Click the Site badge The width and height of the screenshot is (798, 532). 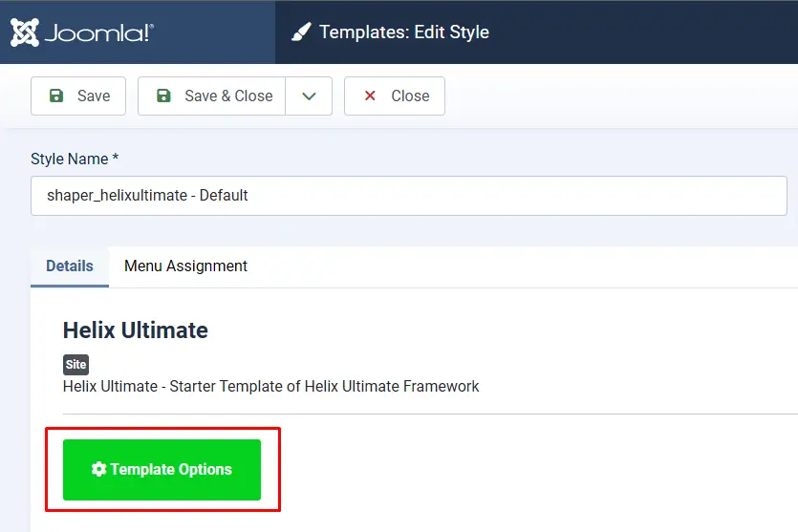[75, 365]
